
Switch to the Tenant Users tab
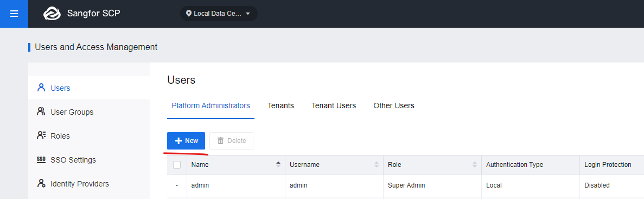tap(334, 105)
